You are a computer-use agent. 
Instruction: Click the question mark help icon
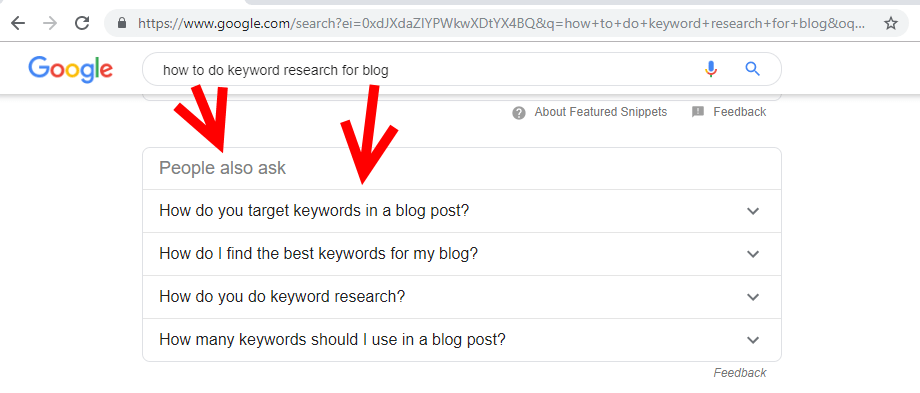pos(519,113)
